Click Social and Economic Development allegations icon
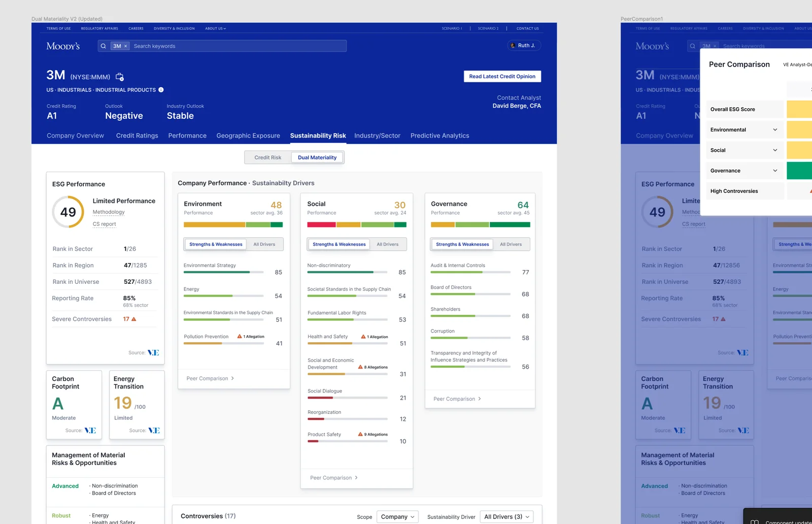Image resolution: width=812 pixels, height=524 pixels. click(360, 367)
